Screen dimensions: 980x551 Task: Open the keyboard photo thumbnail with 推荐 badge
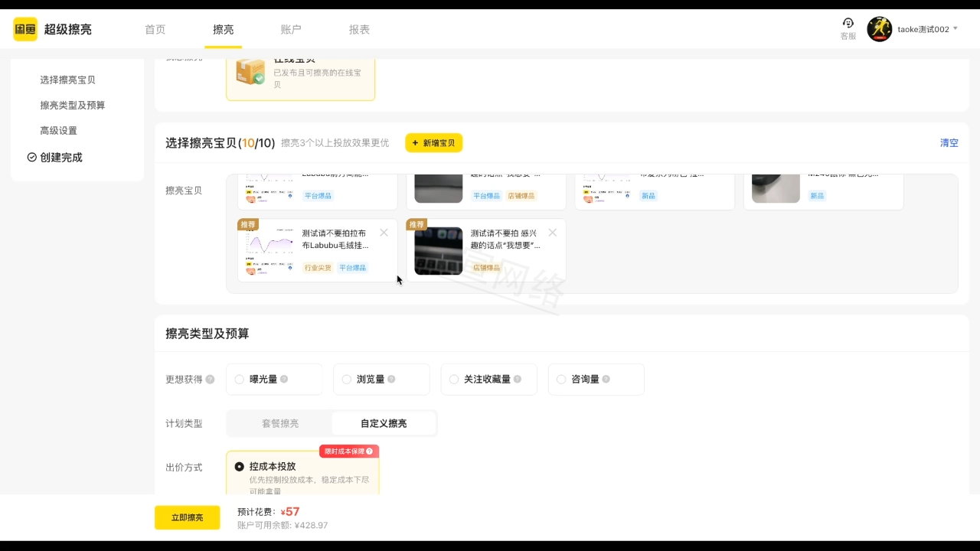439,250
